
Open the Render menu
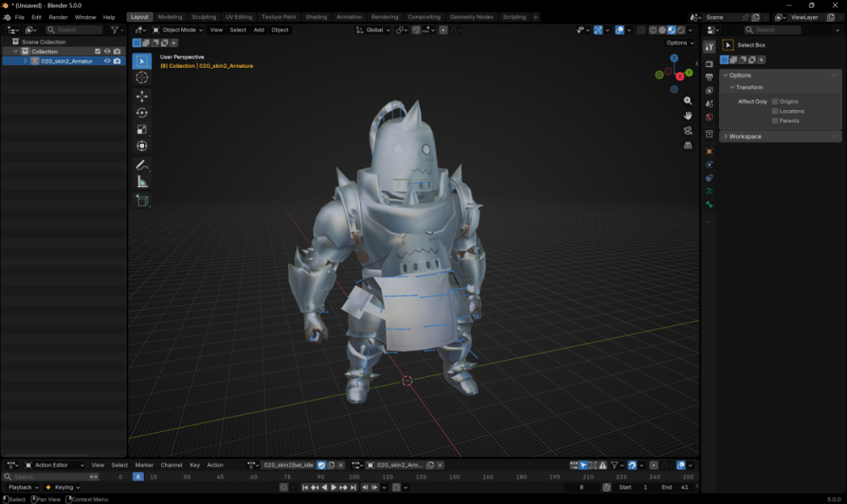58,17
